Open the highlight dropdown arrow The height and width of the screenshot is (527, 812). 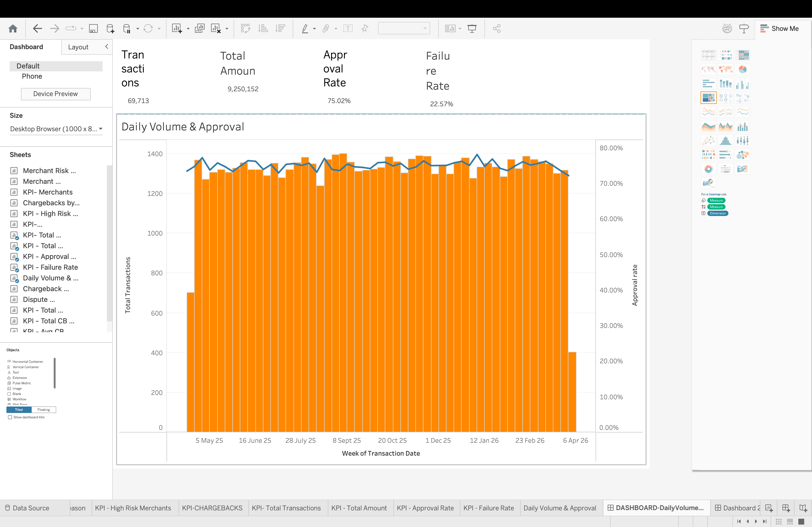tap(314, 29)
